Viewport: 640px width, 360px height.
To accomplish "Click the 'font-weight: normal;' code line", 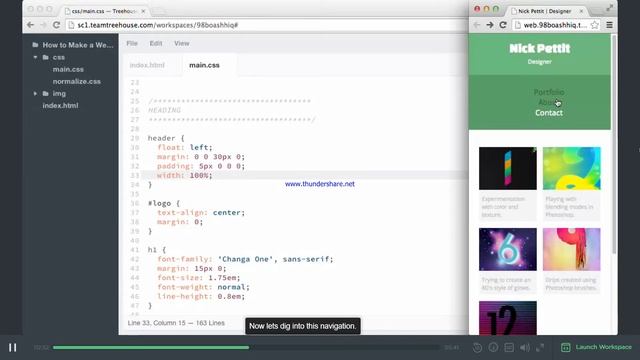I will 203,287.
